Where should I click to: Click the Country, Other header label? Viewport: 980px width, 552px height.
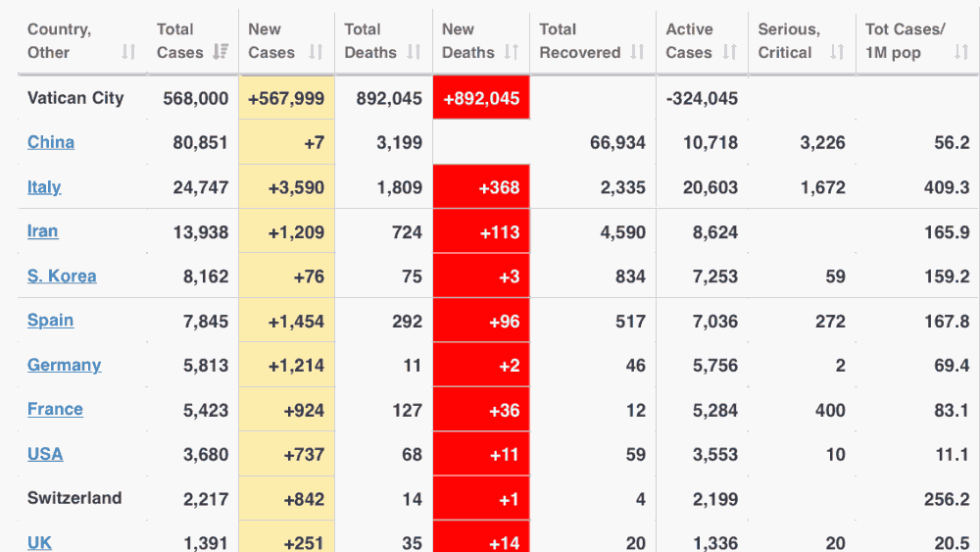(60, 40)
